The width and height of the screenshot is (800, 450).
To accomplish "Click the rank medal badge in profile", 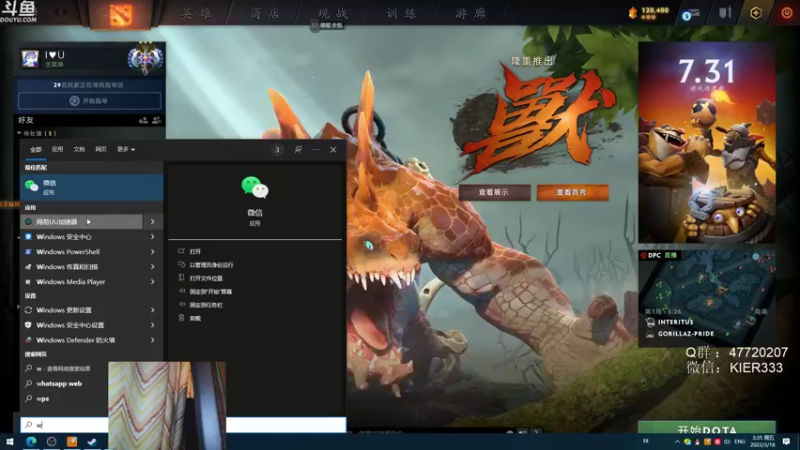I will click(x=145, y=59).
